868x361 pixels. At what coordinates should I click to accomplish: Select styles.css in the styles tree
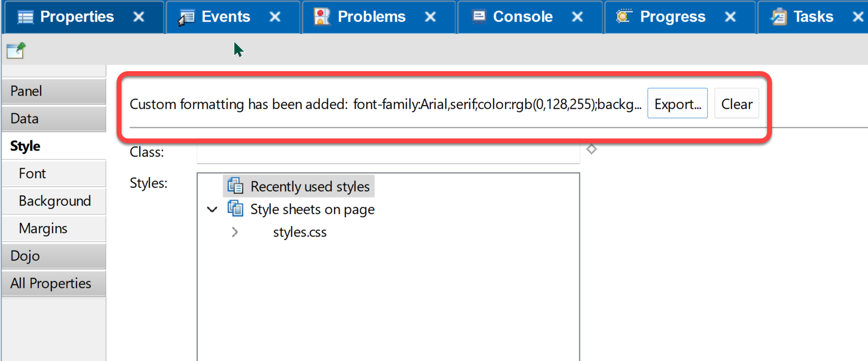coord(300,232)
